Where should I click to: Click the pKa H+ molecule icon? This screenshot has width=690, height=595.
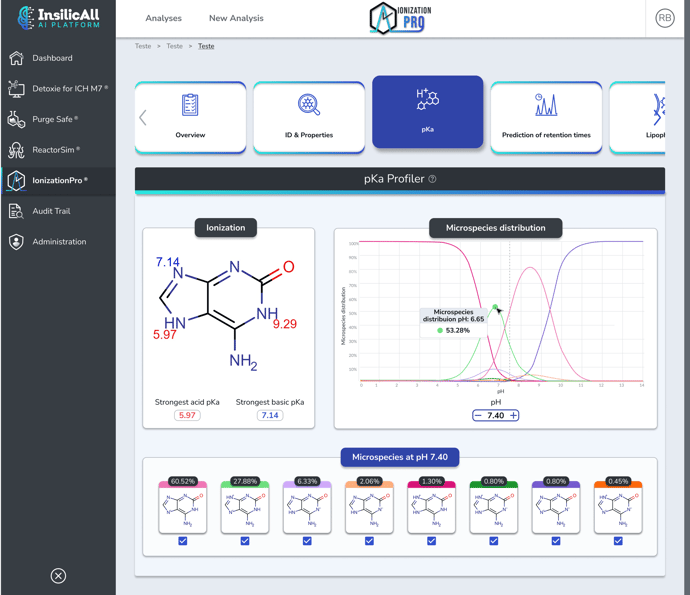point(427,99)
